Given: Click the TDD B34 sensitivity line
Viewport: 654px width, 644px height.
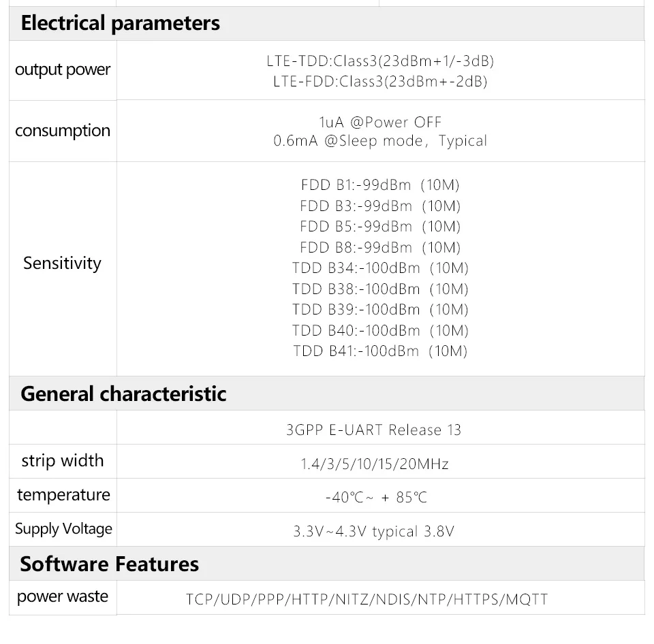Looking at the screenshot, I should [x=380, y=268].
